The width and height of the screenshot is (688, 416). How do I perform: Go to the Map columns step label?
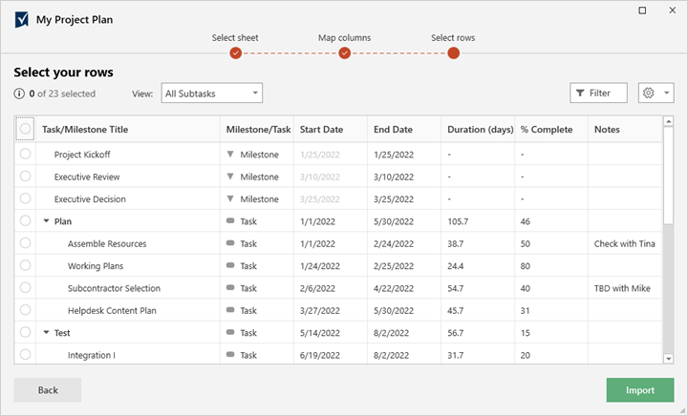pos(344,38)
